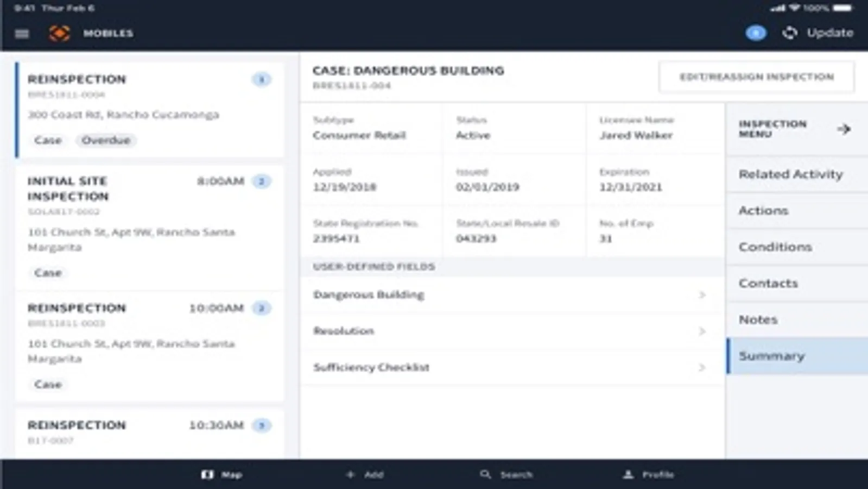The width and height of the screenshot is (868, 489).
Task: Click the State/Local Resale ID value 043293
Action: 476,239
